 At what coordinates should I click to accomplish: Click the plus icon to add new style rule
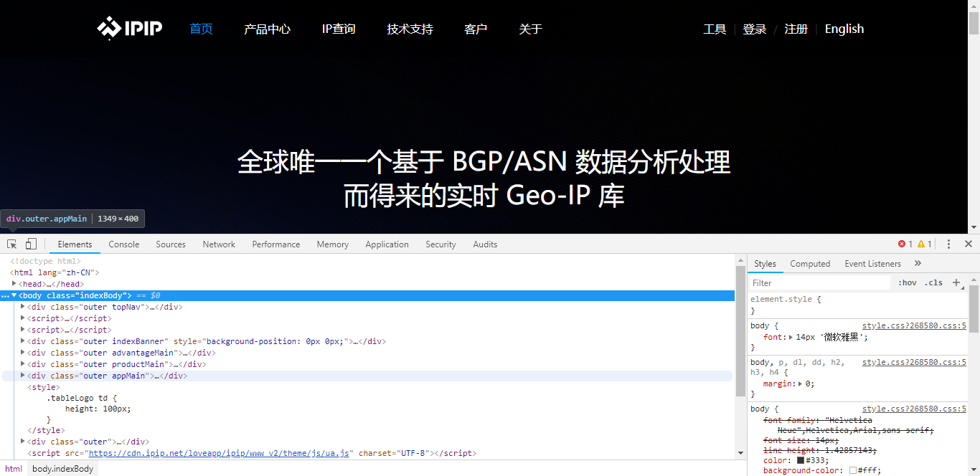click(957, 282)
